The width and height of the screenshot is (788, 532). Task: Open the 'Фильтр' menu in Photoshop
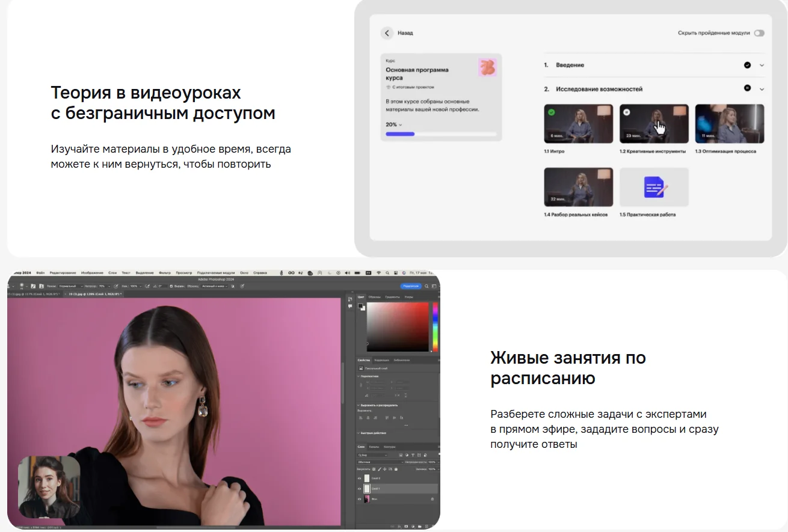pyautogui.click(x=165, y=273)
